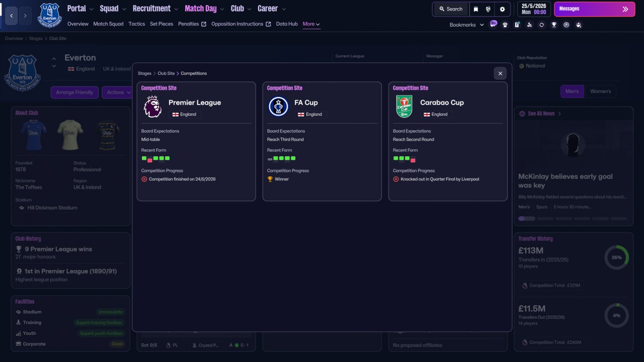Click the trophy bookmark icon
The image size is (644, 362).
coord(554,25)
